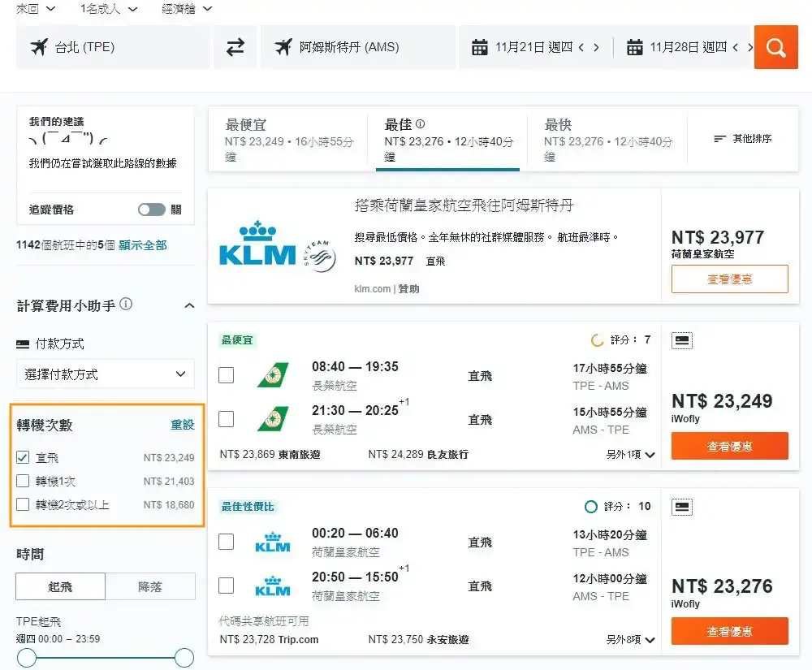Open the 經濟艙 cabin class dropdown
Screen dimensions: 812x670
point(187,8)
